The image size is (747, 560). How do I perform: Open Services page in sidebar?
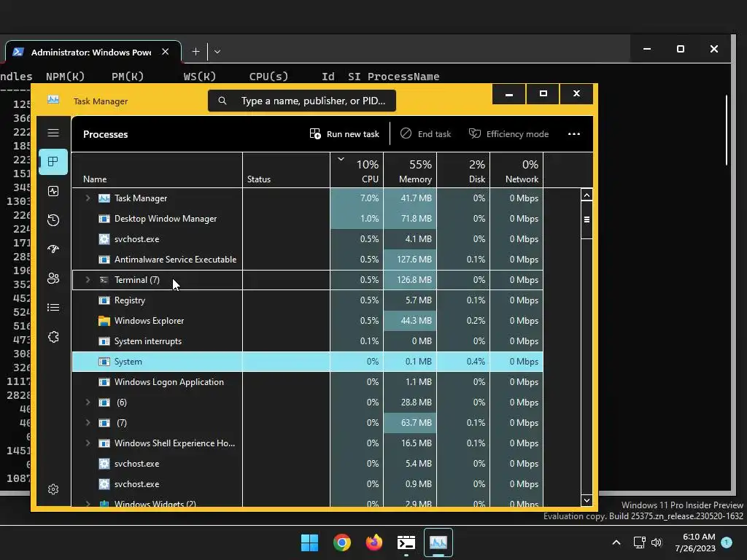(x=53, y=337)
